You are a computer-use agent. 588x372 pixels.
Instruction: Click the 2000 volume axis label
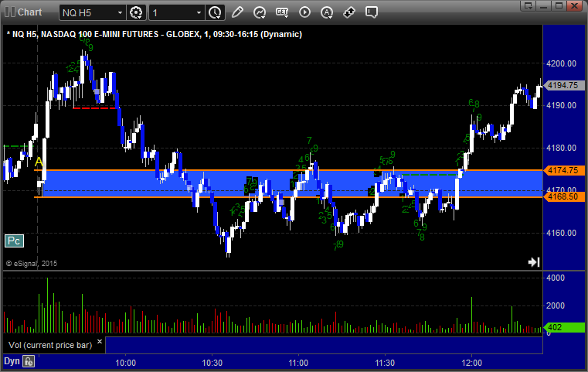(556, 305)
